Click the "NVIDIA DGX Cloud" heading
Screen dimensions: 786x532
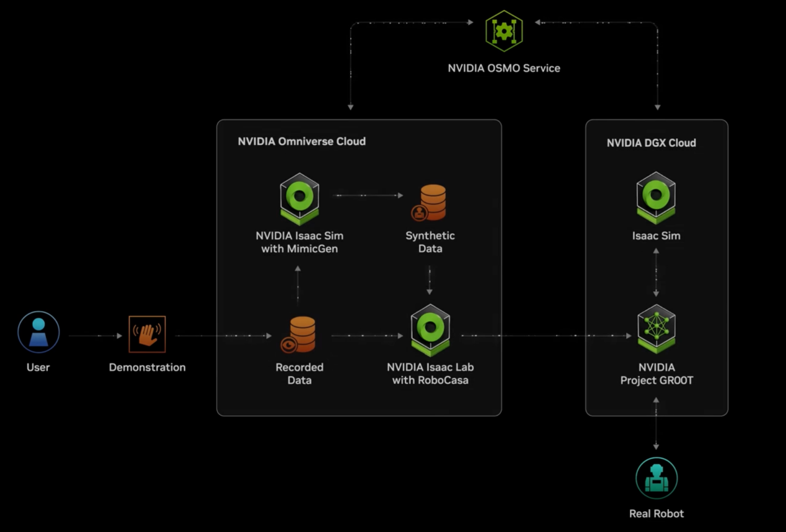(x=651, y=143)
